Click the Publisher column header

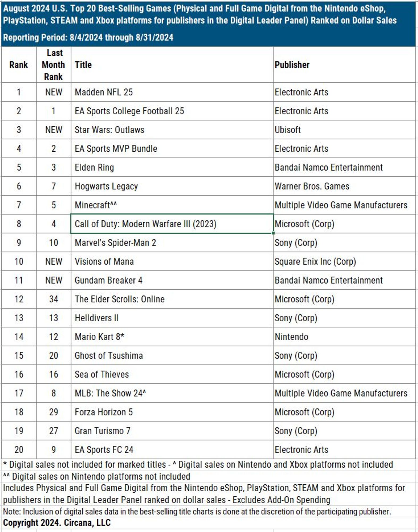tap(344, 65)
